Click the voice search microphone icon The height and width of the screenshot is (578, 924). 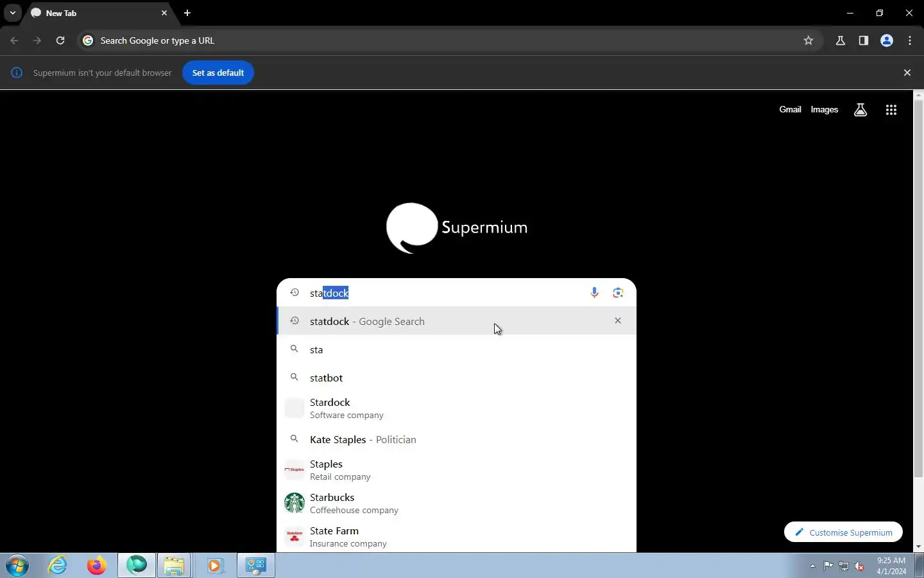594,293
